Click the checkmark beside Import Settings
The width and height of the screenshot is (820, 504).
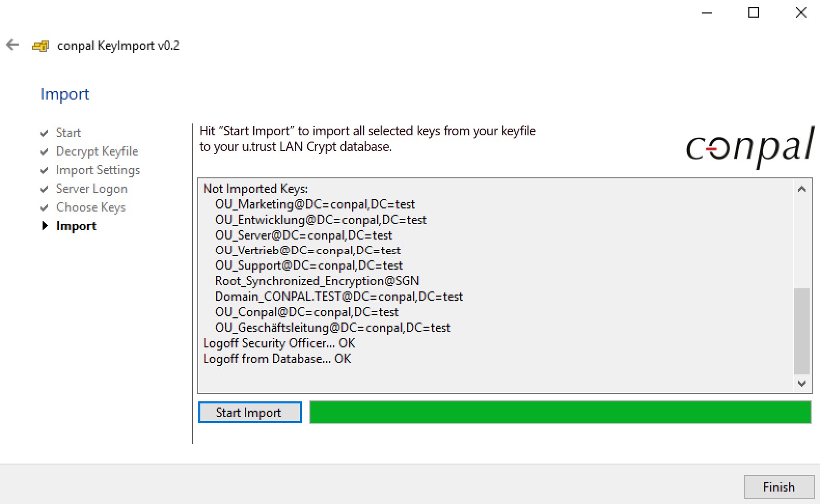[44, 171]
